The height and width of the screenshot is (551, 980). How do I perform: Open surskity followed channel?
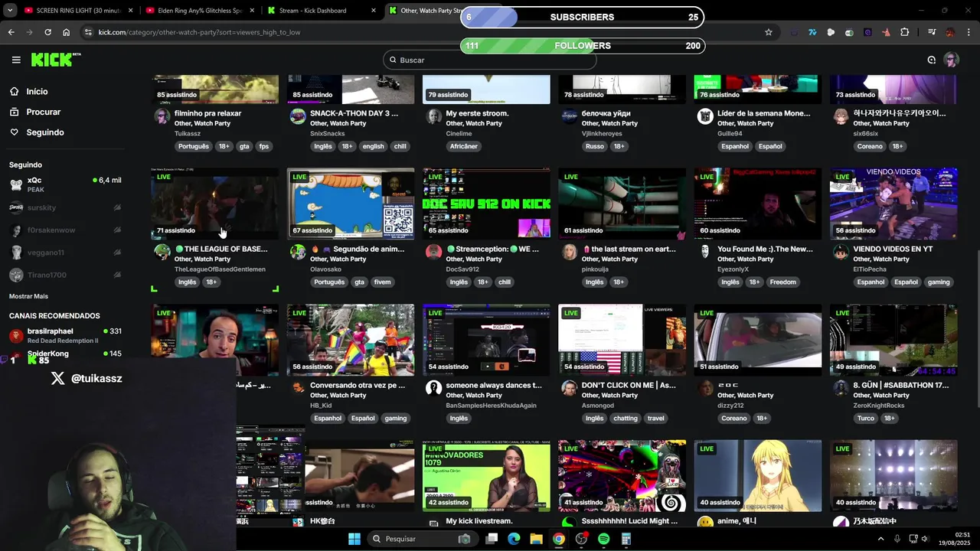coord(65,207)
